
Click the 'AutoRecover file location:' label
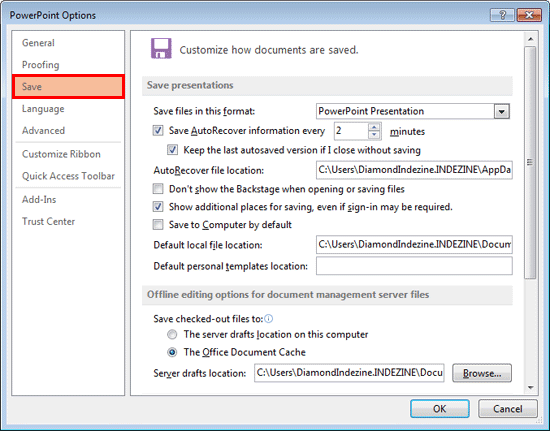pyautogui.click(x=209, y=170)
